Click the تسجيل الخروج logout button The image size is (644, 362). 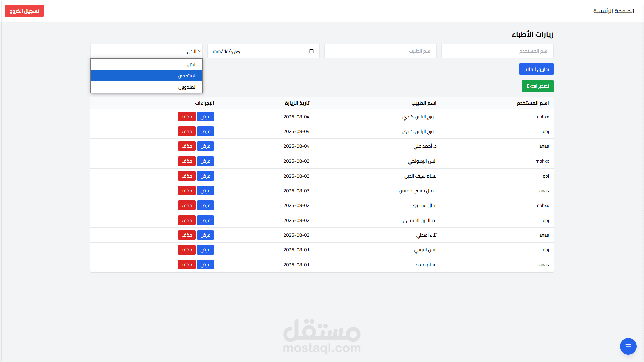[x=24, y=11]
